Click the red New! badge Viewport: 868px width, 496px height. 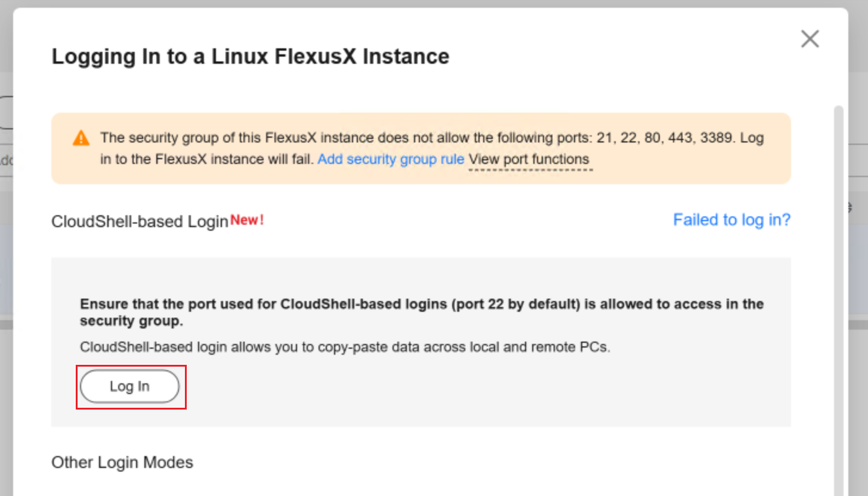tap(247, 220)
